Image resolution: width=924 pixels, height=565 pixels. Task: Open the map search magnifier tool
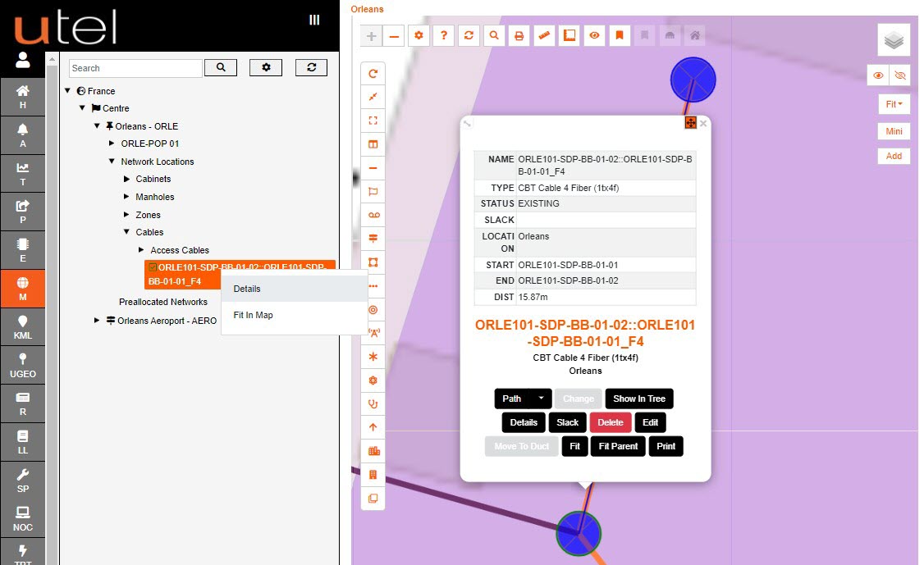(494, 36)
